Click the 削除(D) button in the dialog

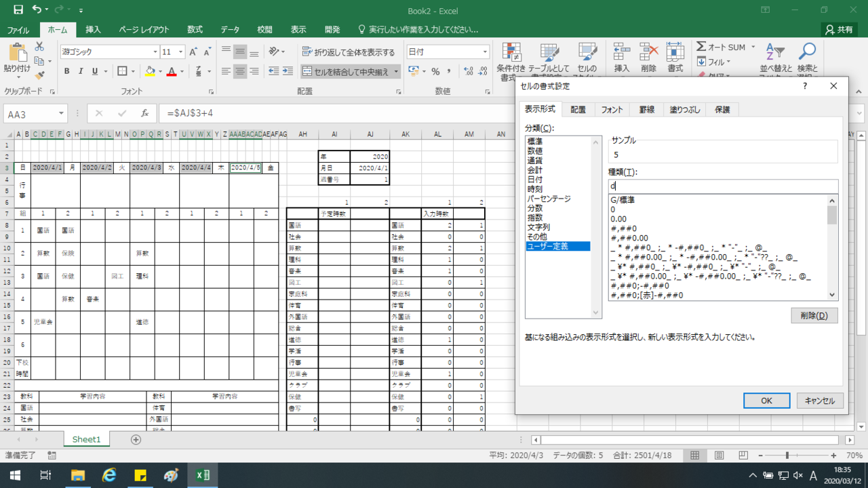(814, 316)
